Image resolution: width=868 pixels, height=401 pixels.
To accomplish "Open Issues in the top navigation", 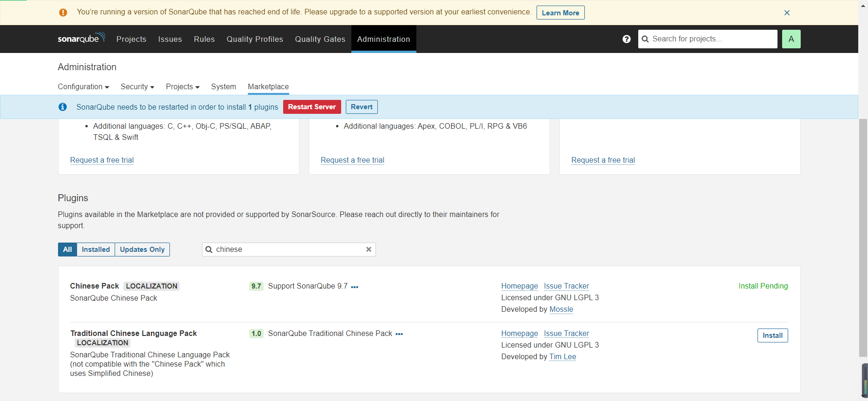I will point(170,39).
